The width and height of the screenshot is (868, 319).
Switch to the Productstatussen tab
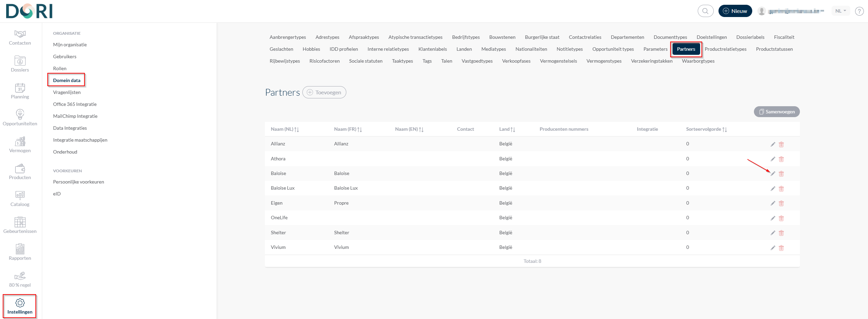(x=774, y=49)
